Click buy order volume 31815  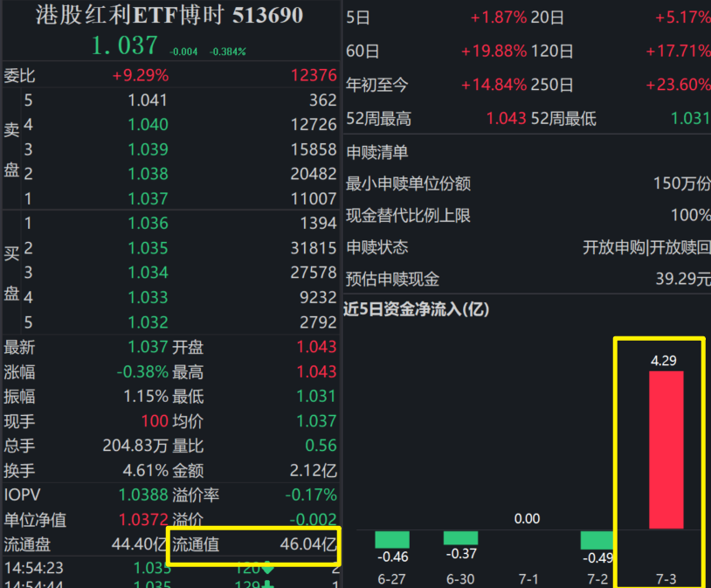coord(314,248)
